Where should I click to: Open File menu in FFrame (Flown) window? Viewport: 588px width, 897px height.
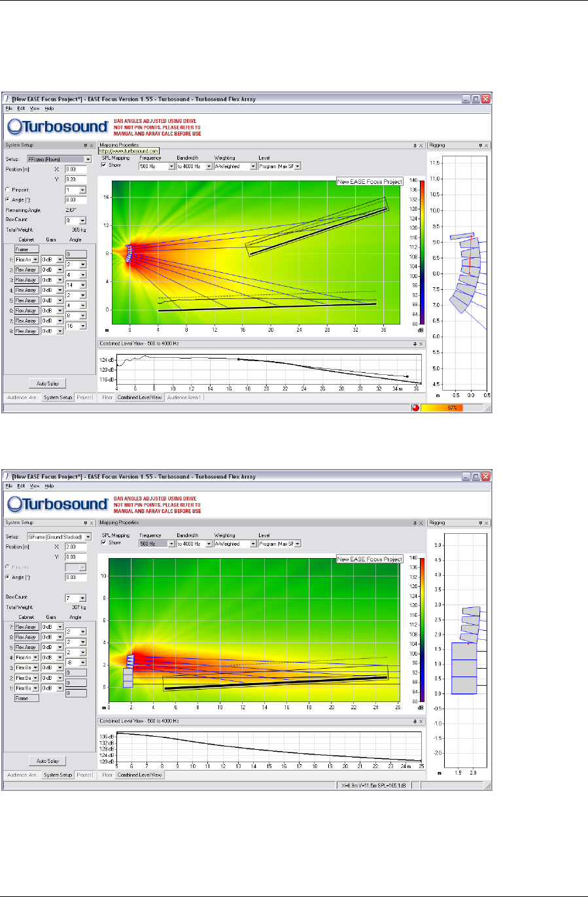[9, 109]
